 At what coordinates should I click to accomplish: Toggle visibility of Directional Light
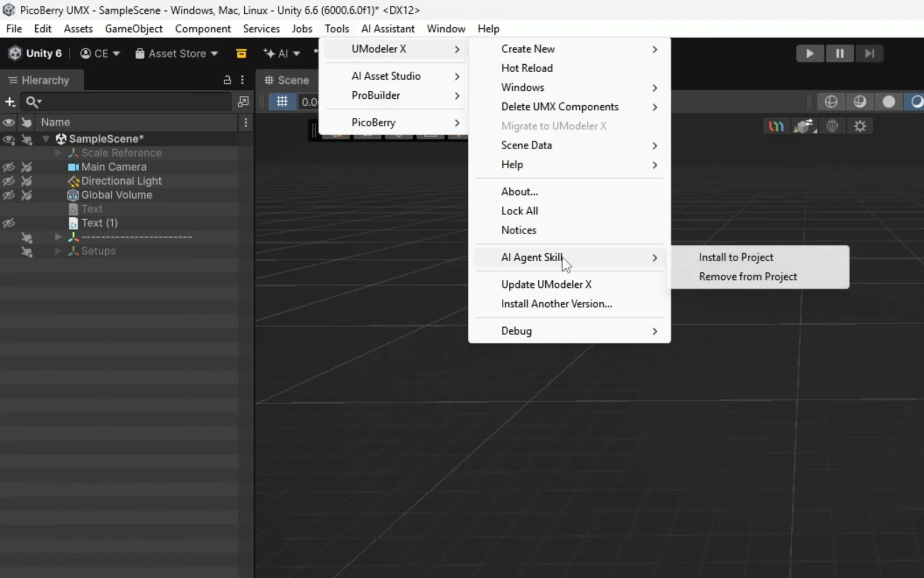coord(9,181)
